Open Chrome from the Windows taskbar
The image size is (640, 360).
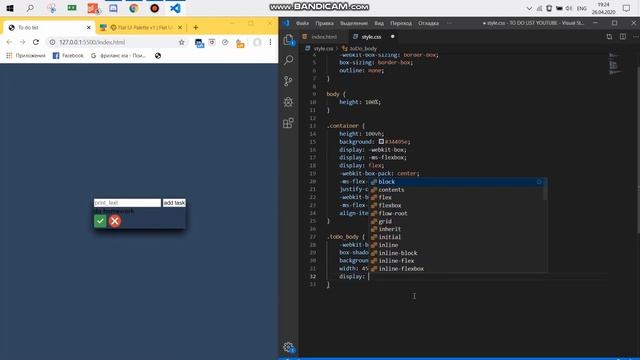click(x=134, y=8)
